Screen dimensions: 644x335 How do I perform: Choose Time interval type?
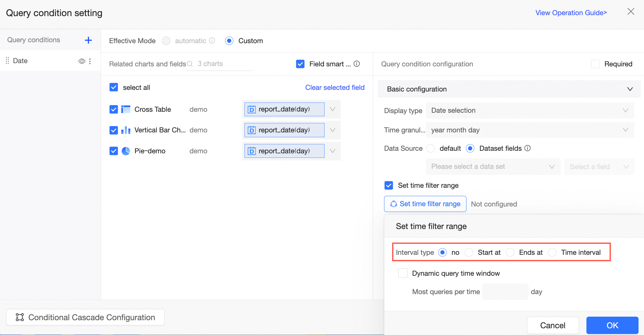(552, 252)
